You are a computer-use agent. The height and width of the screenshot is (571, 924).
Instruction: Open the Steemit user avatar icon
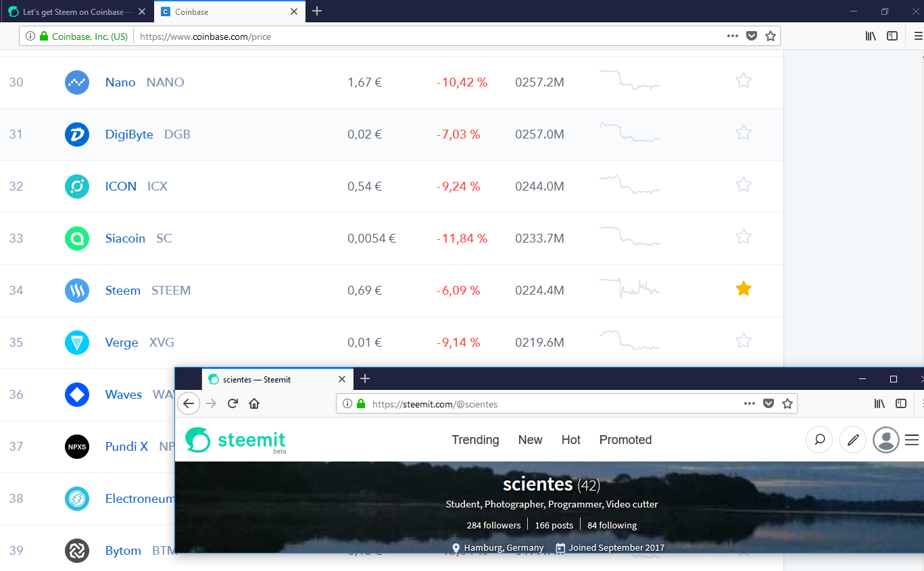pyautogui.click(x=886, y=440)
